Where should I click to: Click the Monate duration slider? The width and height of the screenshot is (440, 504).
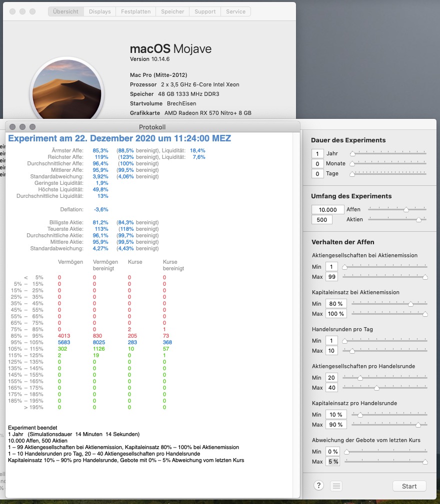389,164
